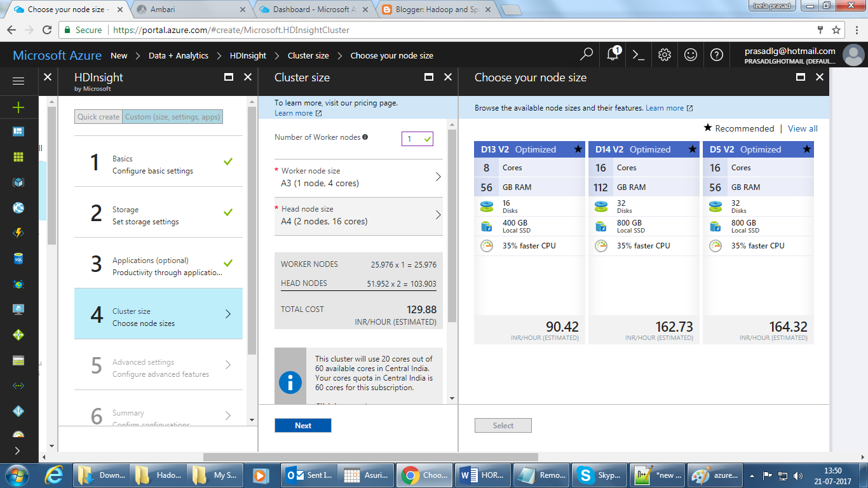
Task: Click the Next button in Cluster size
Action: point(302,425)
